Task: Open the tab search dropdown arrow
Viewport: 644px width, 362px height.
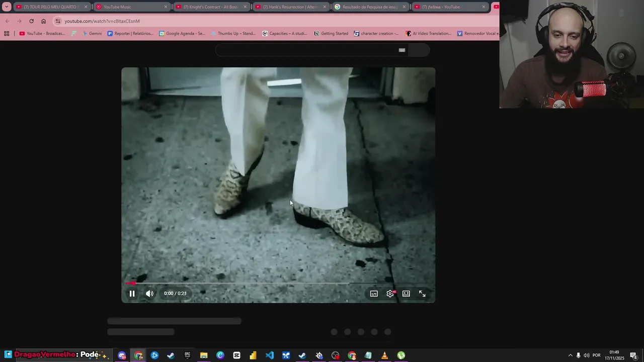Action: point(7,7)
